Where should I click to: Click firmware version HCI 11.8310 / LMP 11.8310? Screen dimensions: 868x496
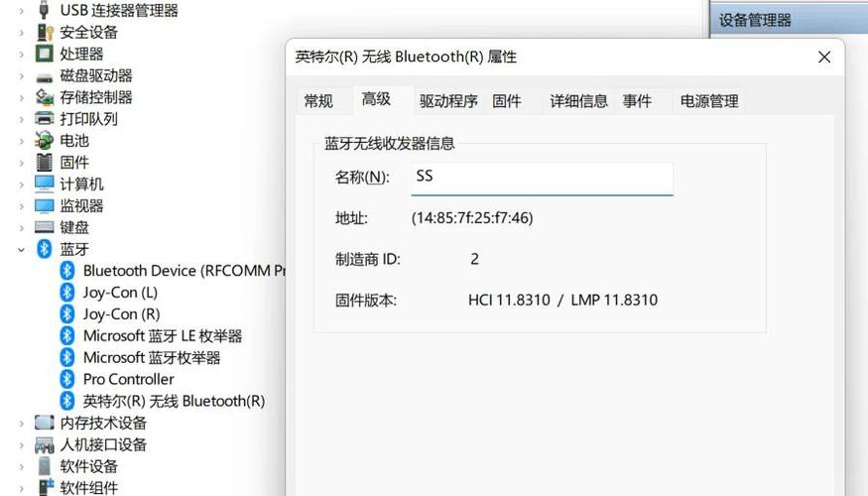click(x=563, y=300)
